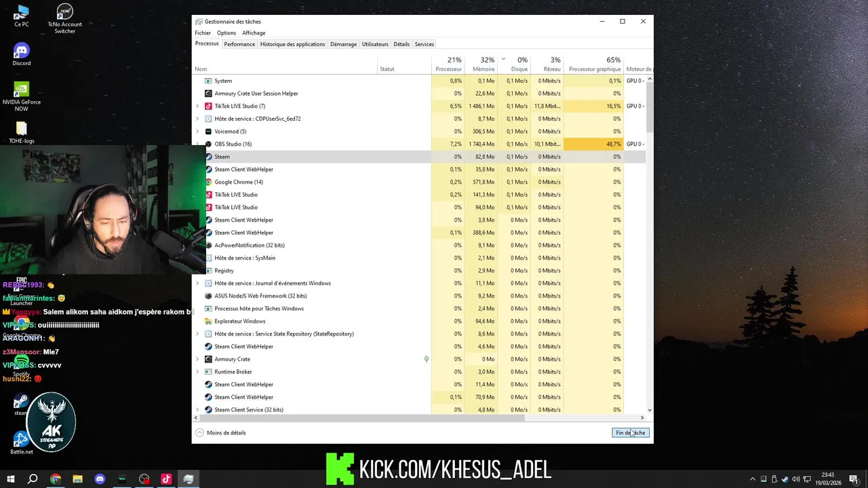Image resolution: width=868 pixels, height=488 pixels.
Task: Sort by Disque column header
Action: (x=514, y=64)
